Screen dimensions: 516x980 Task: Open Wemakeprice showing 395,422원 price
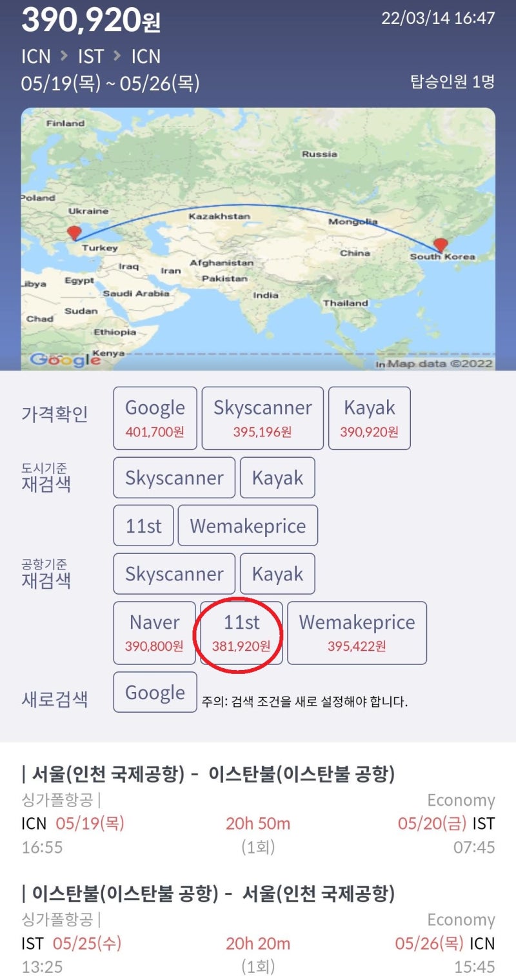coord(357,633)
